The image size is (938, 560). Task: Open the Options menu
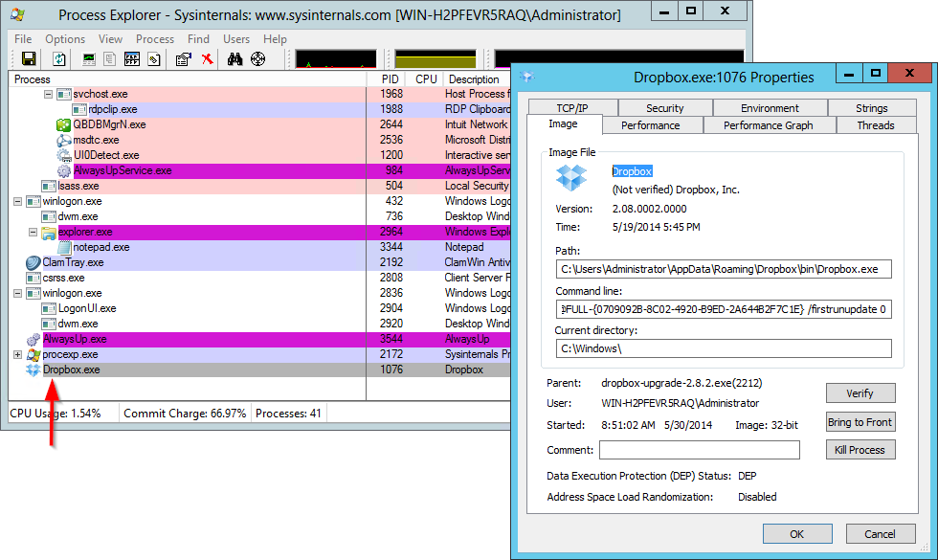[65, 39]
